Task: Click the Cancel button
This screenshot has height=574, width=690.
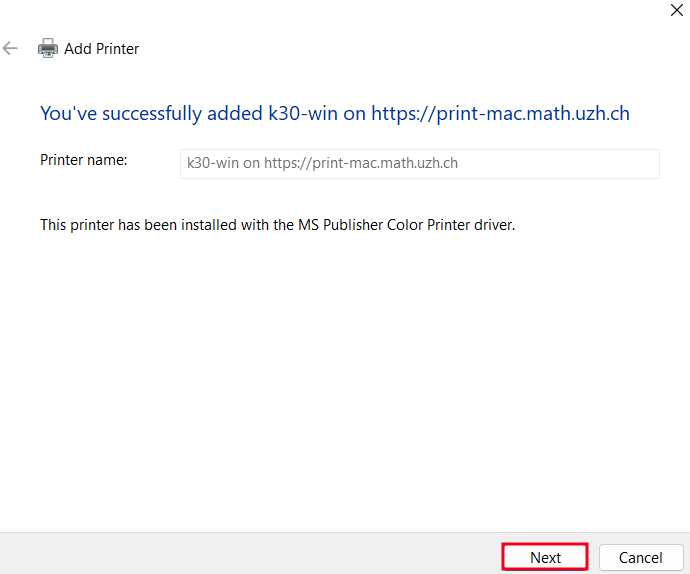Action: tap(640, 557)
